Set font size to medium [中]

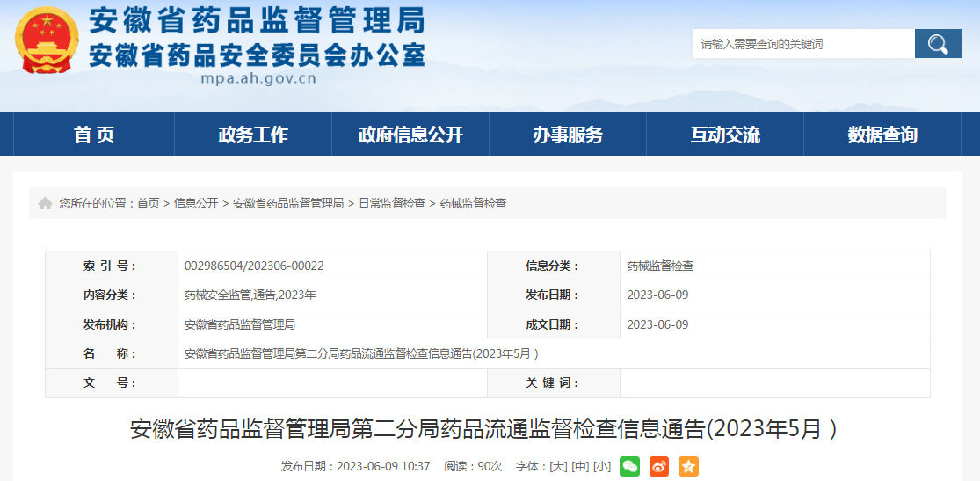(x=580, y=466)
